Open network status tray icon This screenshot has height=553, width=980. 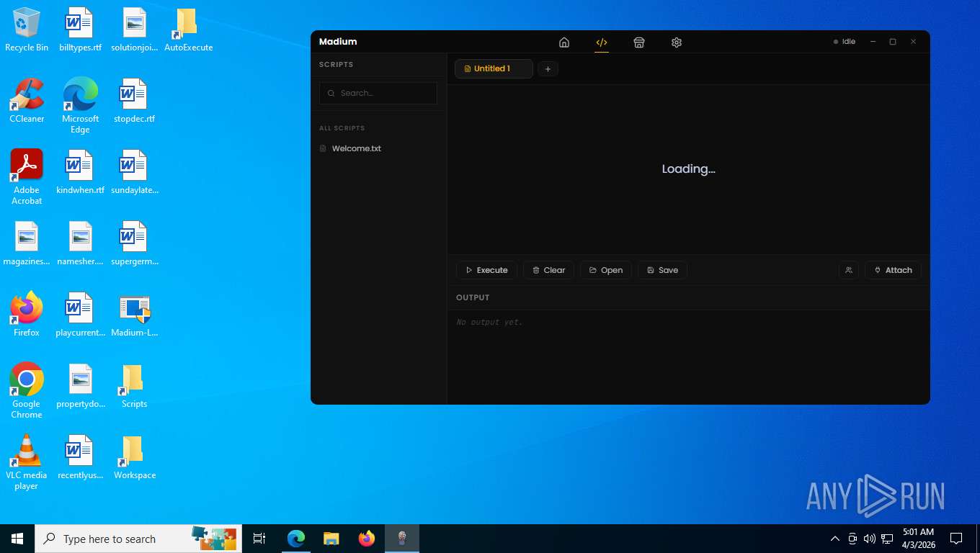(x=887, y=539)
